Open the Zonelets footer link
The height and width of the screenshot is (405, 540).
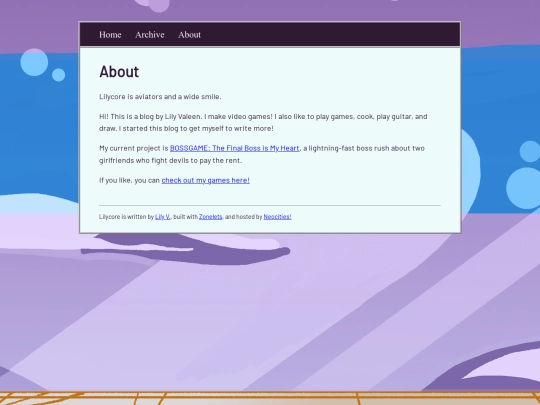210,217
